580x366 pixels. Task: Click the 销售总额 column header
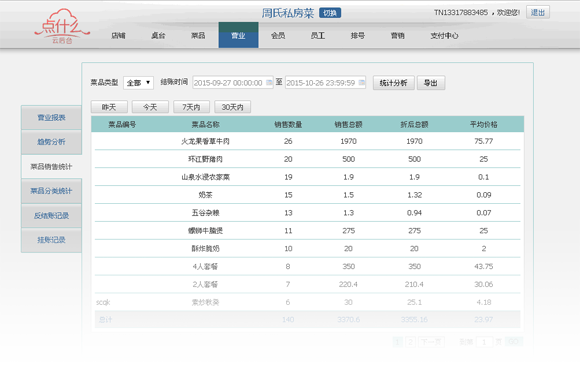(x=348, y=124)
